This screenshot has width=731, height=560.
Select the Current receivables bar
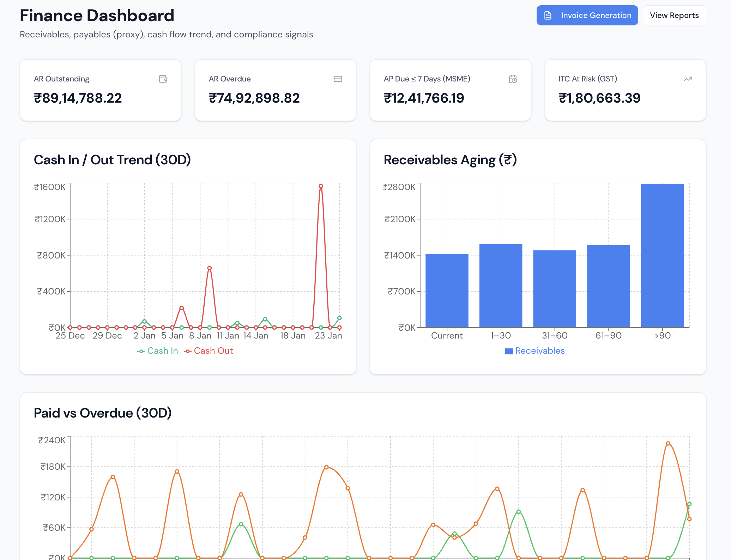(x=447, y=291)
